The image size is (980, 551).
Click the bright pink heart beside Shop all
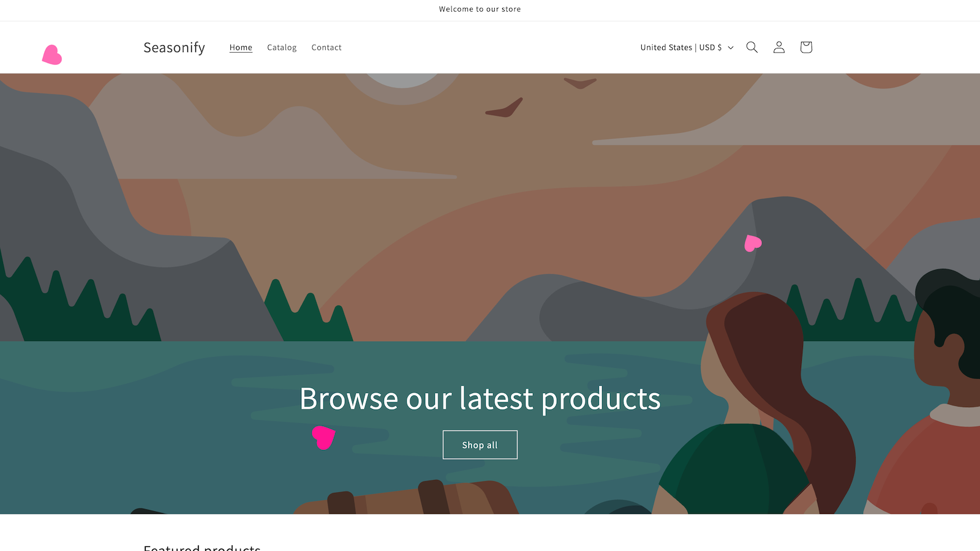pos(323,437)
